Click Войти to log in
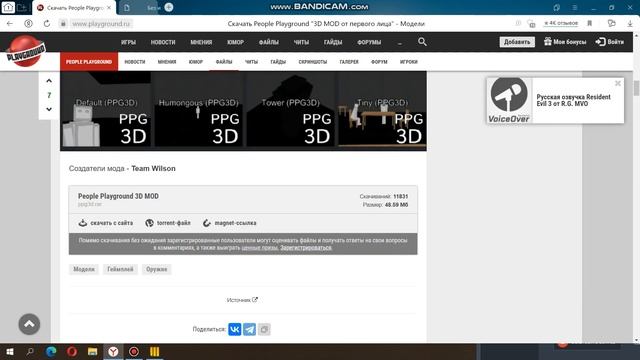This screenshot has height=360, width=640. (x=610, y=42)
